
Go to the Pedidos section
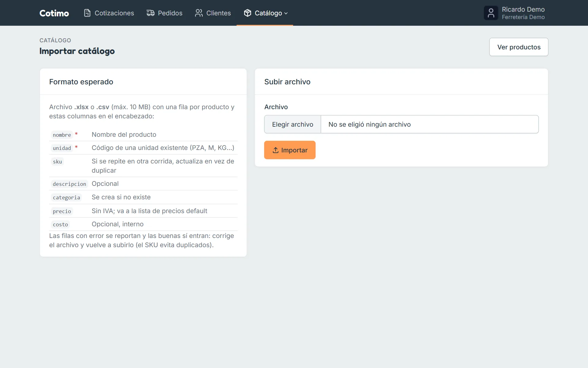pos(164,13)
